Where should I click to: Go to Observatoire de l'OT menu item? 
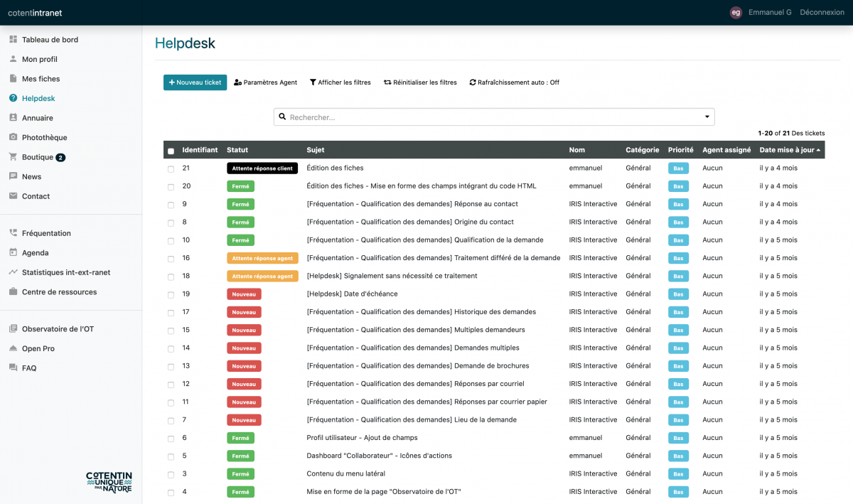(x=58, y=329)
